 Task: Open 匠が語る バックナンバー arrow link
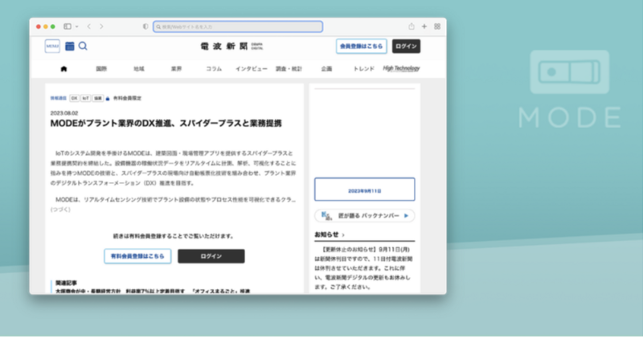pos(405,216)
